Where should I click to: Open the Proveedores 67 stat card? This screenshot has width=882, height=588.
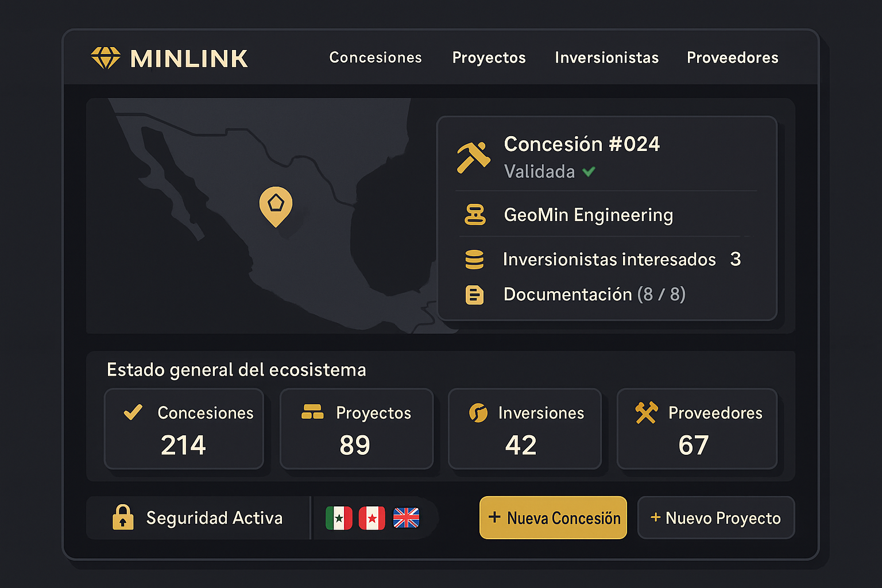tap(697, 429)
